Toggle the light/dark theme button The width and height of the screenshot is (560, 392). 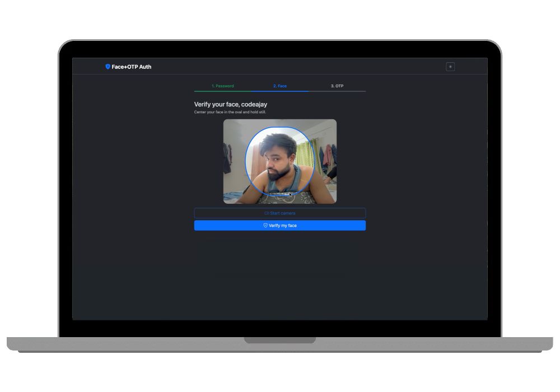point(450,67)
